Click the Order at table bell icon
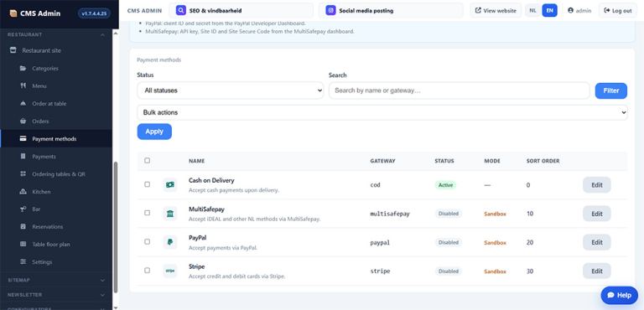Viewport: 644px width, 310px height. (23, 103)
